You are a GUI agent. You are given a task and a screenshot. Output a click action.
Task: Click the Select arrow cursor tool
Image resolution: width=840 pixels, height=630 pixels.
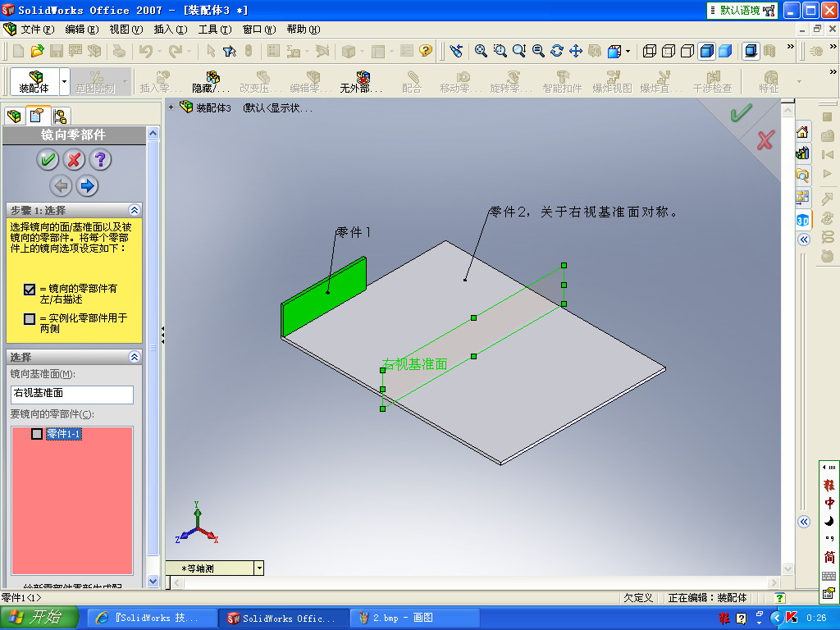(x=211, y=51)
